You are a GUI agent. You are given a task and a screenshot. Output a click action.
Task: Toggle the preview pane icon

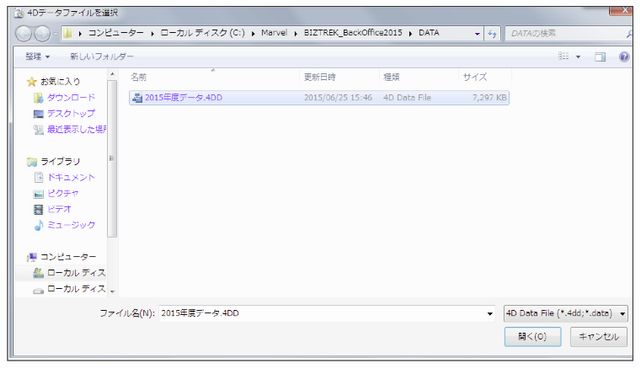click(x=600, y=57)
